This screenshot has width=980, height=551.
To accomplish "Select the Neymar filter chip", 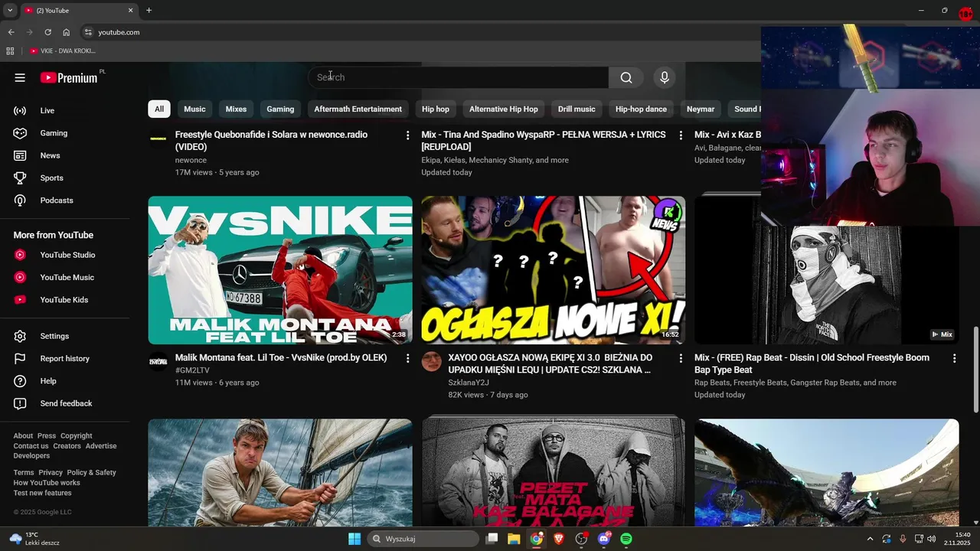I will click(x=701, y=109).
